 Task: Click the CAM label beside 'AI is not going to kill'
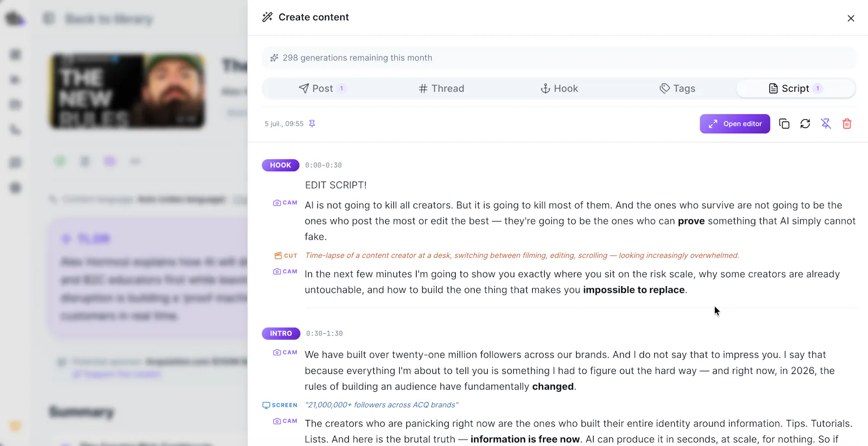[x=285, y=203]
